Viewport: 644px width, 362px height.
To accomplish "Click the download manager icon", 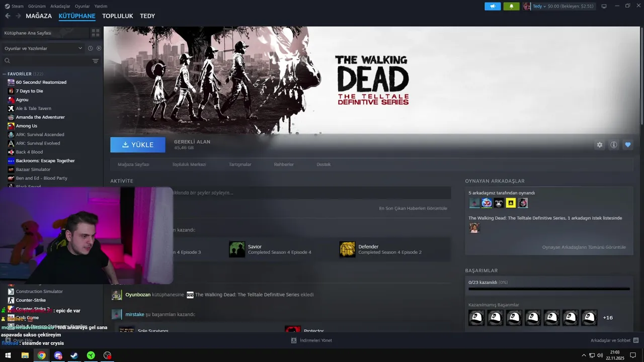I will click(294, 340).
